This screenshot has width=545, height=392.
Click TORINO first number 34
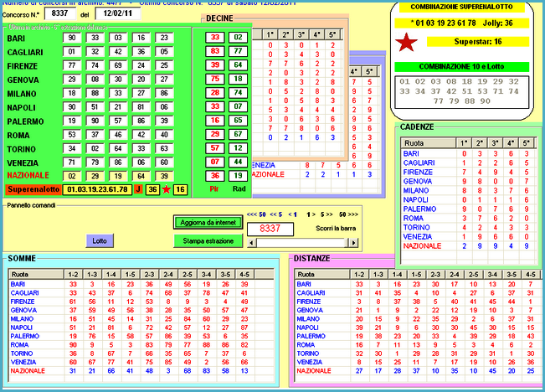tap(72, 149)
